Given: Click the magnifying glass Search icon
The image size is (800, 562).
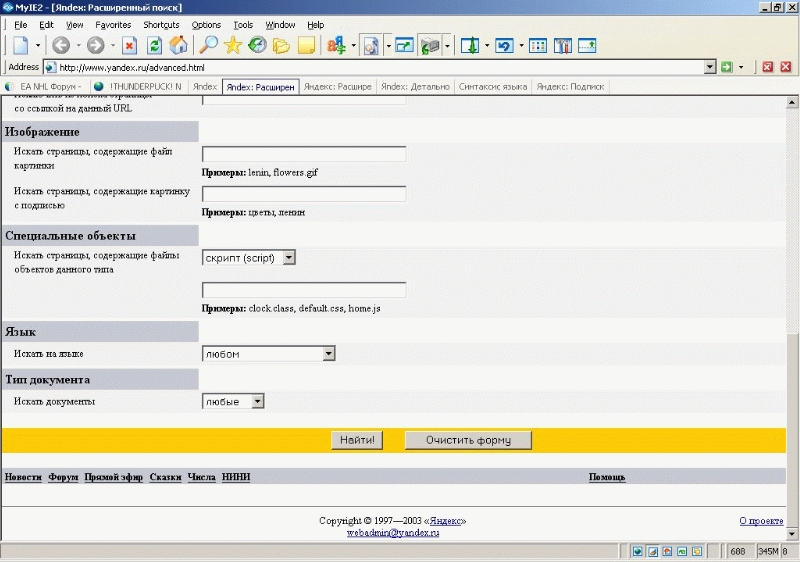Looking at the screenshot, I should (x=208, y=45).
